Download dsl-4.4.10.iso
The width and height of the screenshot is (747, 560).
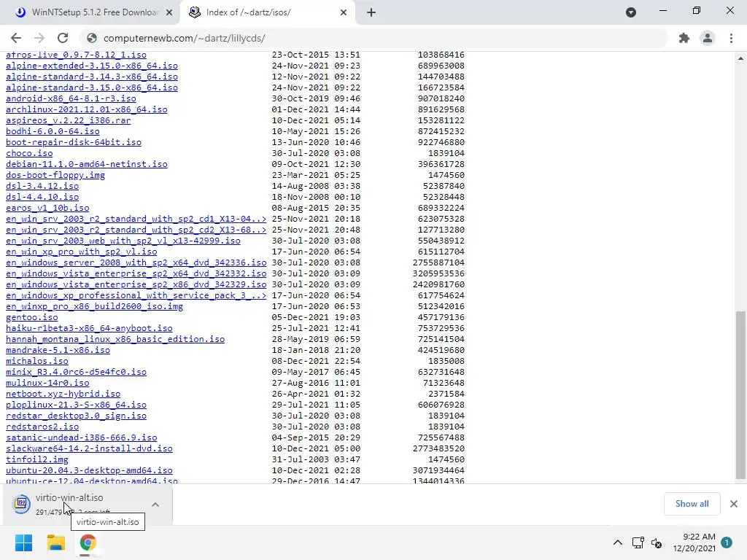point(42,197)
